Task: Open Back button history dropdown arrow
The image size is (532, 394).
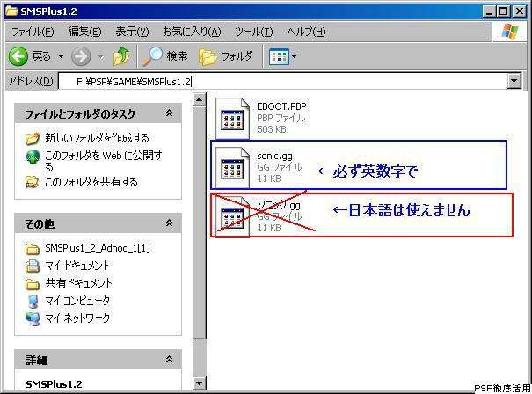Action: tap(61, 56)
